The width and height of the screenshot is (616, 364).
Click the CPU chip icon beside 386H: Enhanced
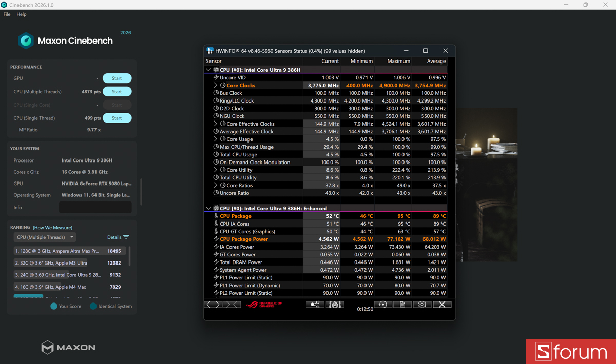point(216,208)
